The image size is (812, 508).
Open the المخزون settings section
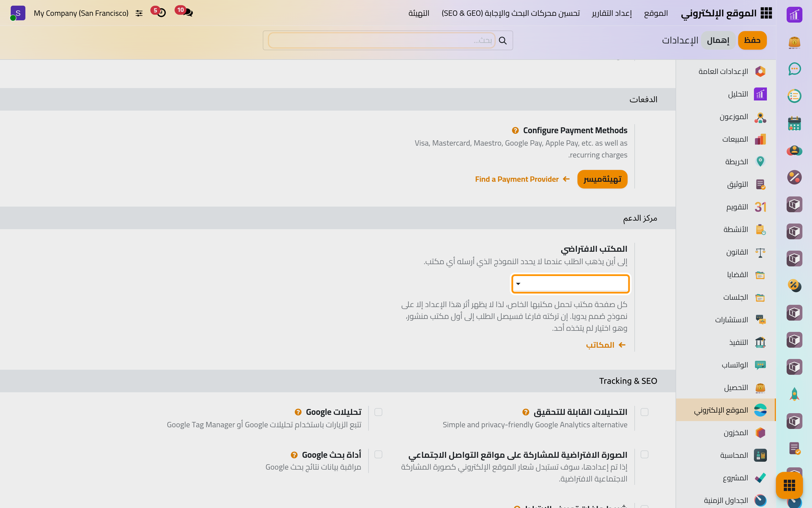point(726,433)
